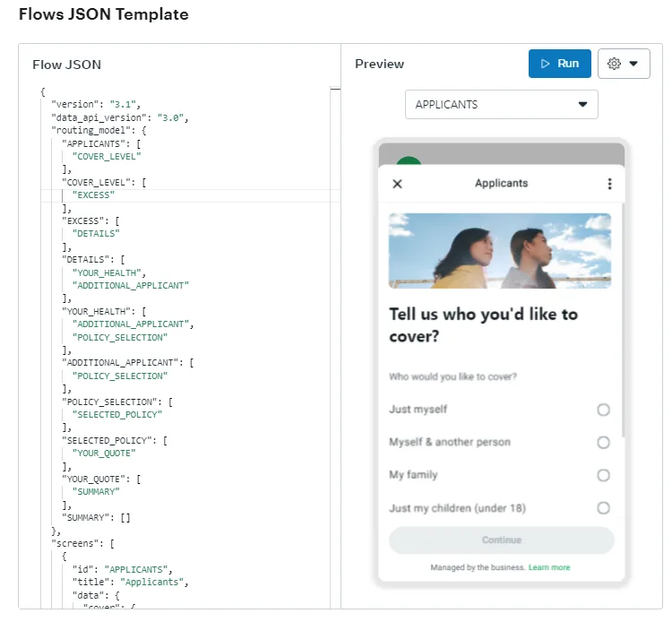This screenshot has height=622, width=672.
Task: Click the "id": "APPLICANTS" line
Action: (x=122, y=569)
